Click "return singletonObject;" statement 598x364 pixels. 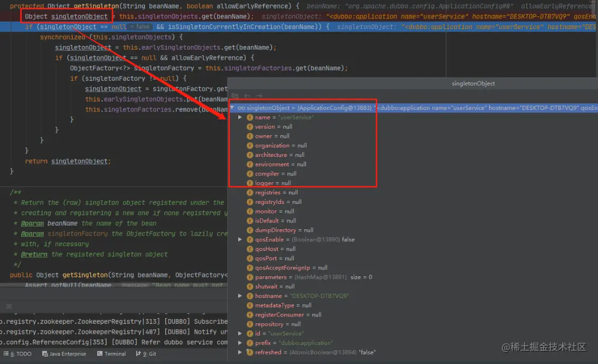coord(68,162)
